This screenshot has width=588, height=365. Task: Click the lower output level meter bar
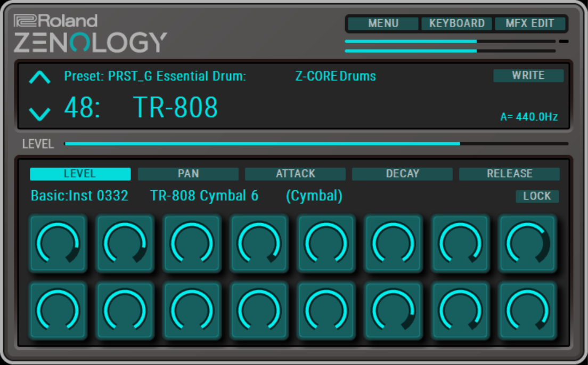click(450, 51)
